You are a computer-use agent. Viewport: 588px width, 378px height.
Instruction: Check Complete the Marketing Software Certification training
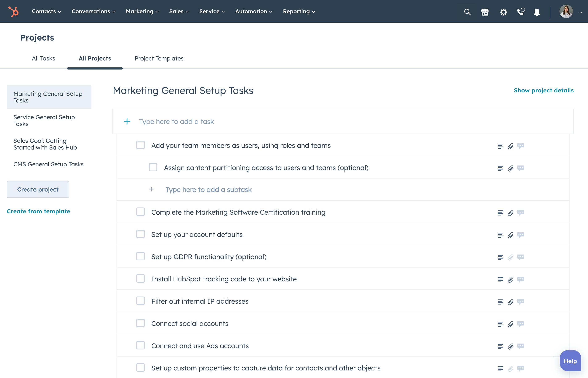click(140, 212)
